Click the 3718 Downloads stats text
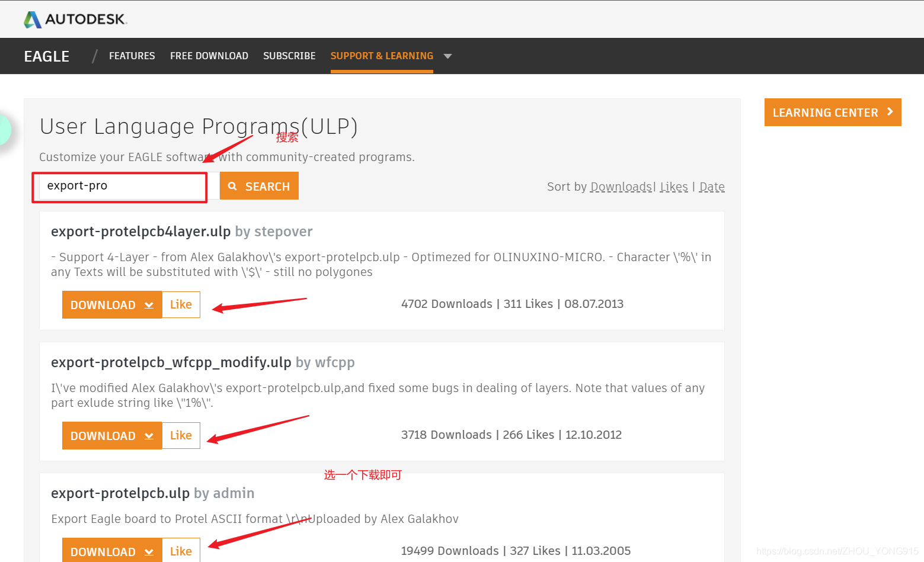The width and height of the screenshot is (924, 562). point(446,435)
